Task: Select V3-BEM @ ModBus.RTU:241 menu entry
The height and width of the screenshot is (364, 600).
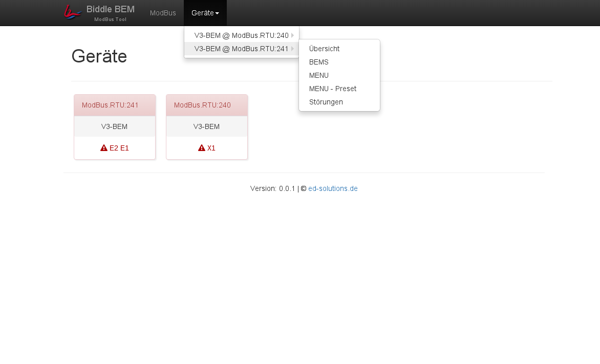Action: 242,49
